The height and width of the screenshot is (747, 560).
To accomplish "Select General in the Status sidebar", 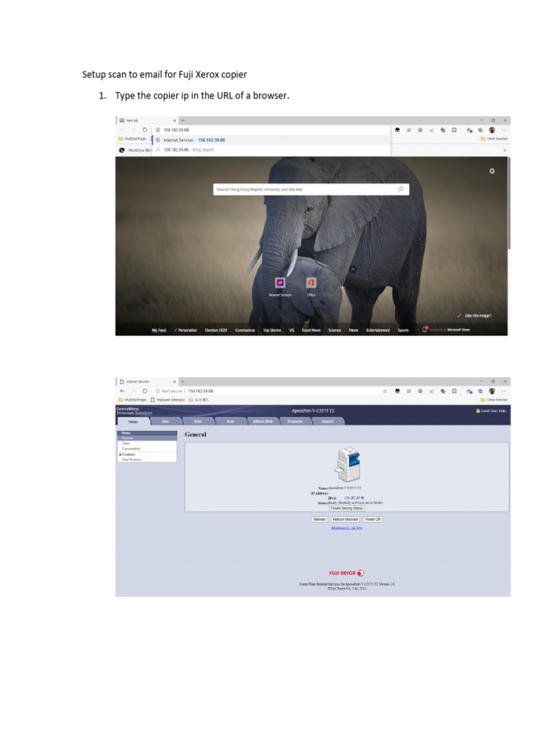I will [x=147, y=438].
